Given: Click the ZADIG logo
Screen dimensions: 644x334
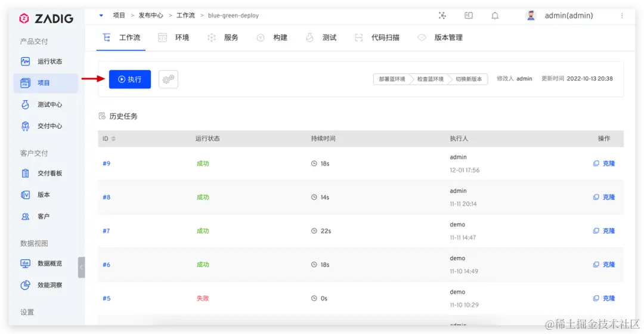Looking at the screenshot, I should 46,18.
